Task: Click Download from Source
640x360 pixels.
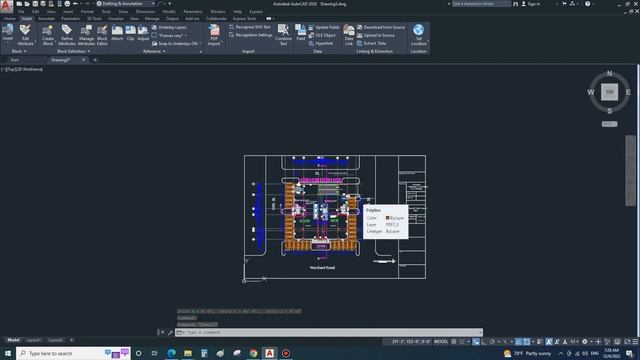Action: tap(381, 27)
